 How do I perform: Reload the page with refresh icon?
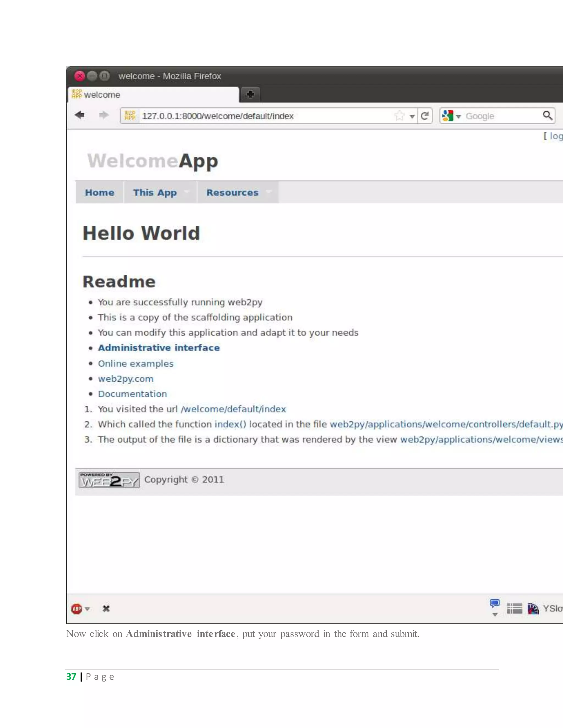point(424,116)
